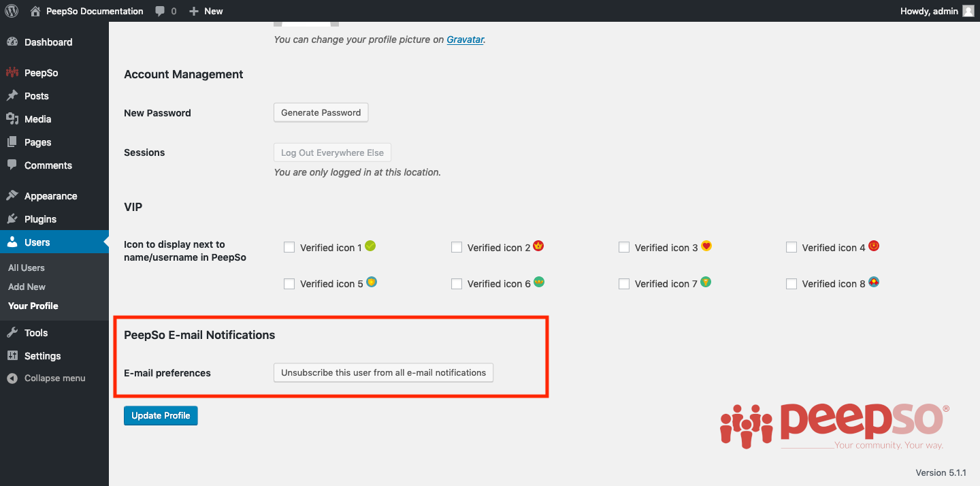Click the Dashboard gauge icon
980x486 pixels.
(x=12, y=42)
